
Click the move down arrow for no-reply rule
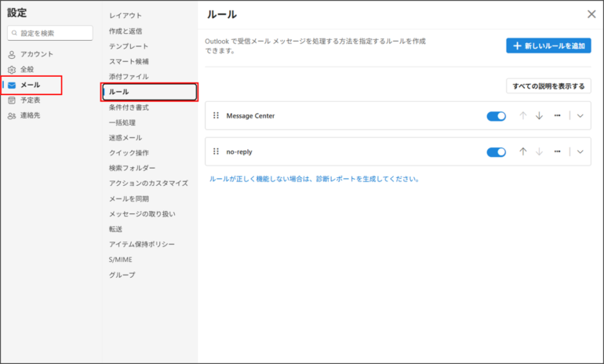tap(539, 152)
